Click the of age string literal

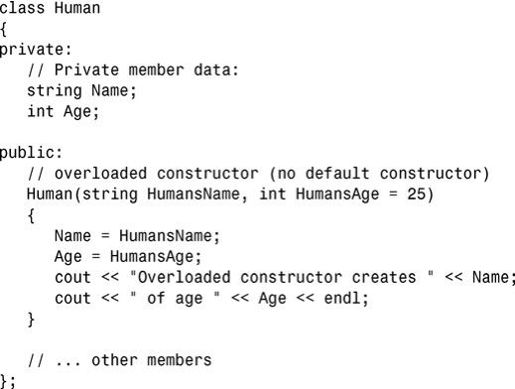[175, 298]
